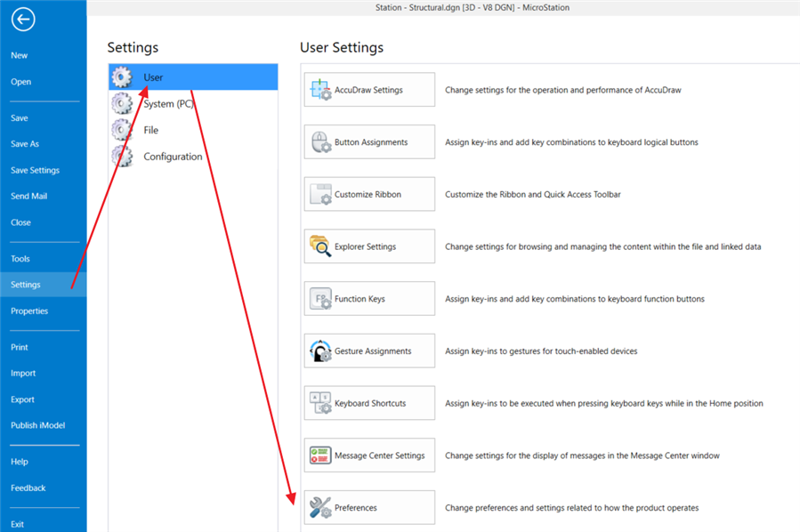Viewport: 800px width, 532px height.
Task: Click the Explorer Settings magnifier icon
Action: 319,246
